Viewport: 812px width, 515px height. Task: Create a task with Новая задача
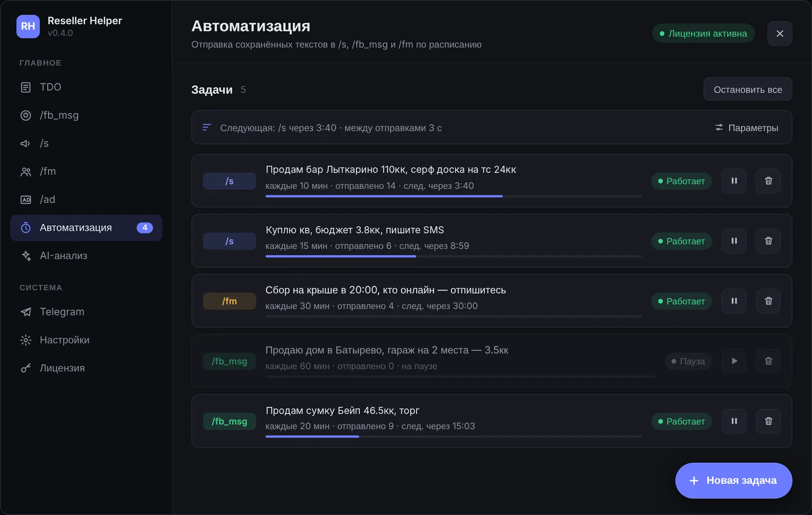pyautogui.click(x=733, y=480)
